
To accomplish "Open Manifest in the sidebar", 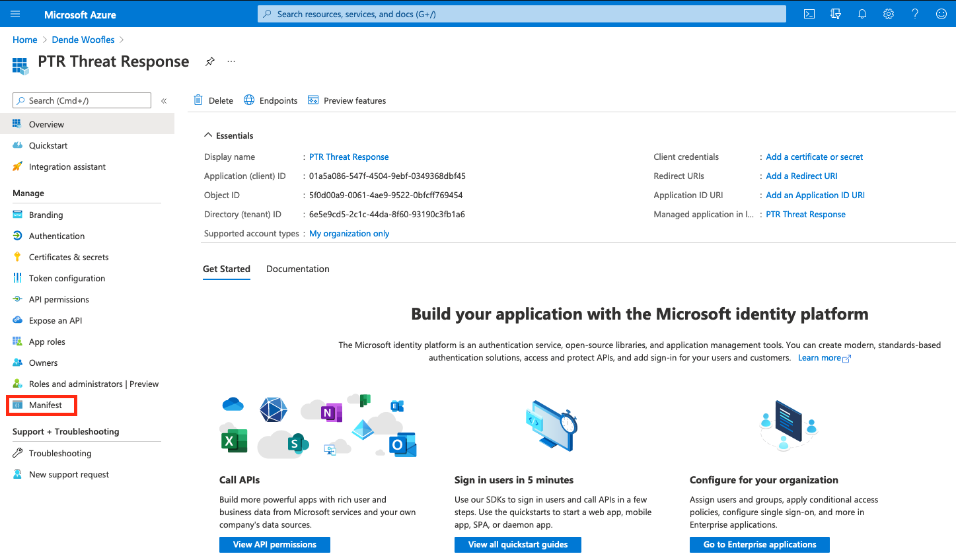I will coord(45,405).
